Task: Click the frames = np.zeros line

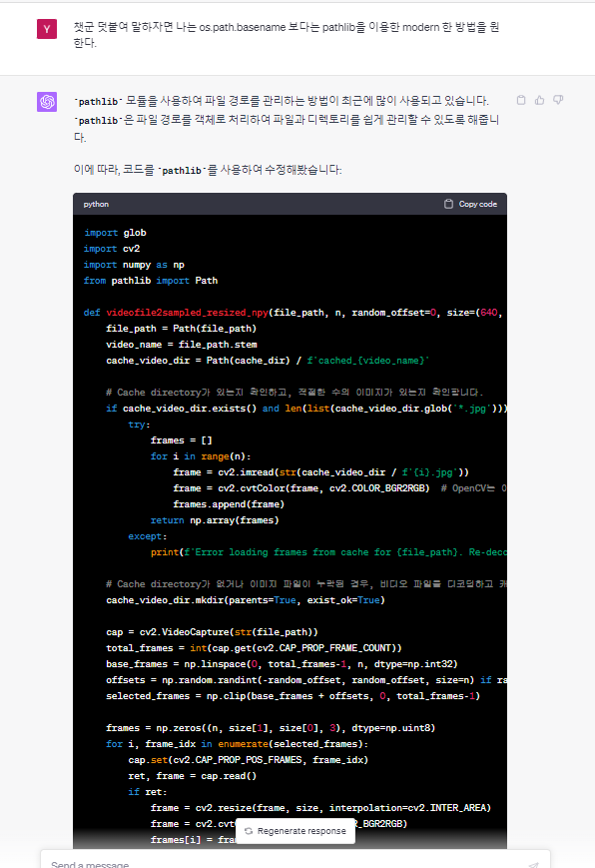Action: [x=271, y=728]
